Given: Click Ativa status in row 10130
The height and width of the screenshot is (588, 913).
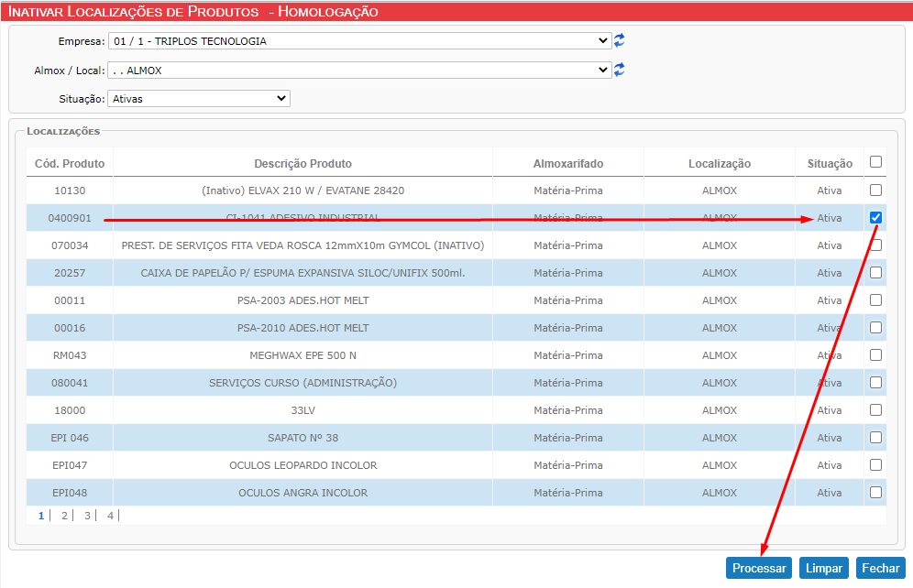Looking at the screenshot, I should (830, 191).
